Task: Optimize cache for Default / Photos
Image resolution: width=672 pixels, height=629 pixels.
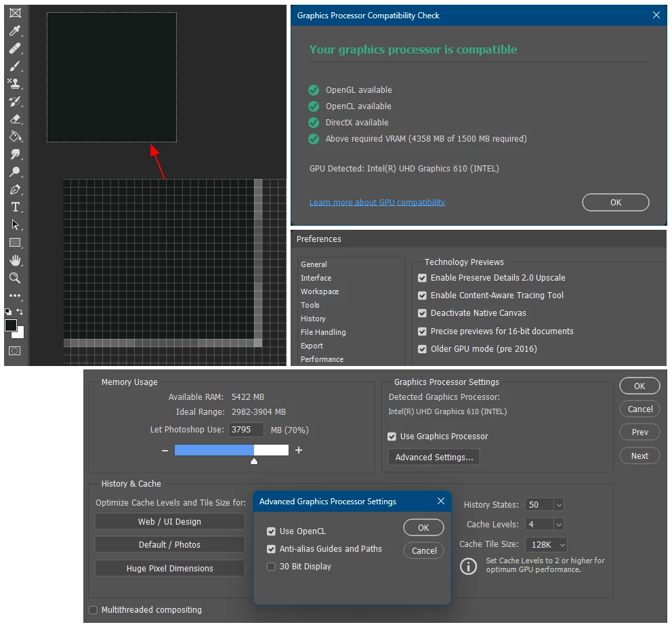Action: (169, 544)
